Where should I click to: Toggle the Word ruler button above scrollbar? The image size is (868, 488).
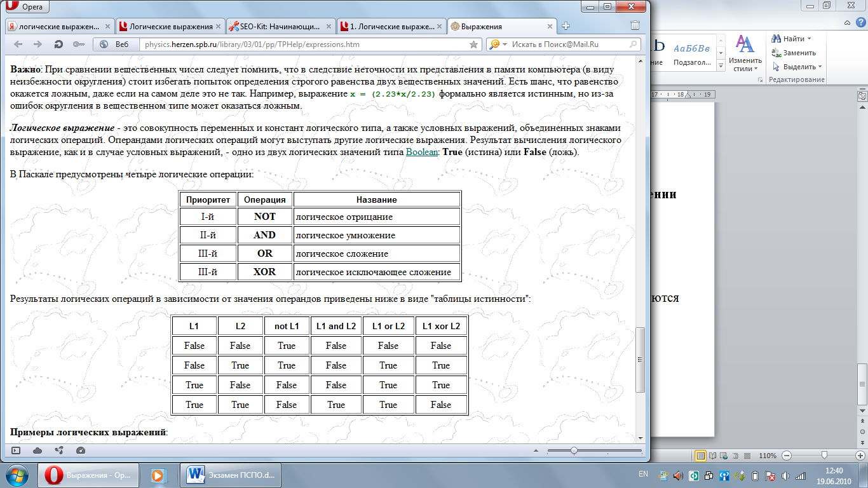click(x=862, y=96)
